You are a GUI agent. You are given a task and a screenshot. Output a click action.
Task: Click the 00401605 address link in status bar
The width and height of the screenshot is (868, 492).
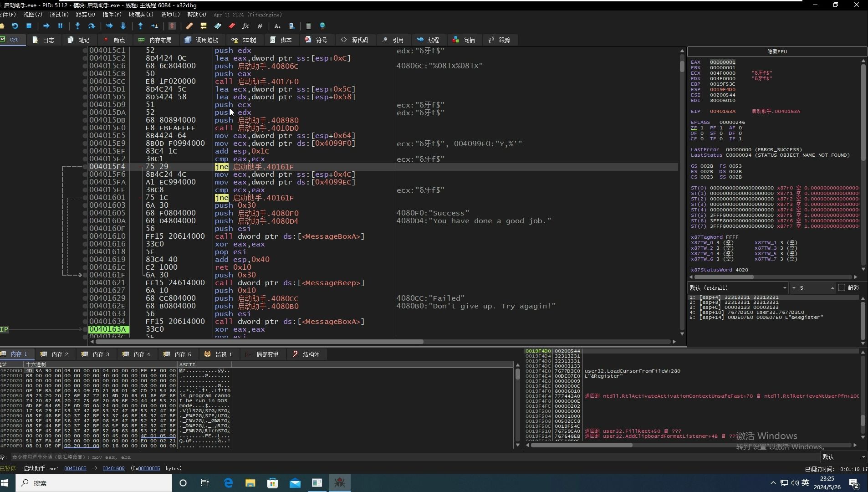[75, 468]
